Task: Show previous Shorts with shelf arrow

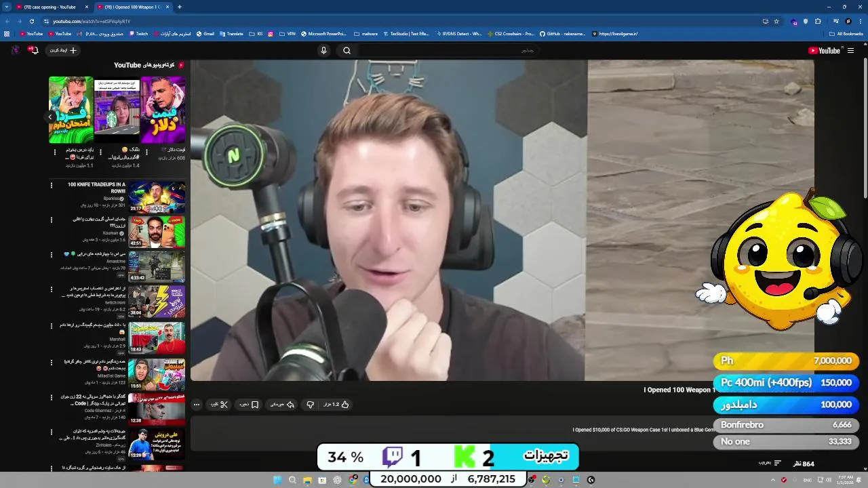Action: [50, 117]
